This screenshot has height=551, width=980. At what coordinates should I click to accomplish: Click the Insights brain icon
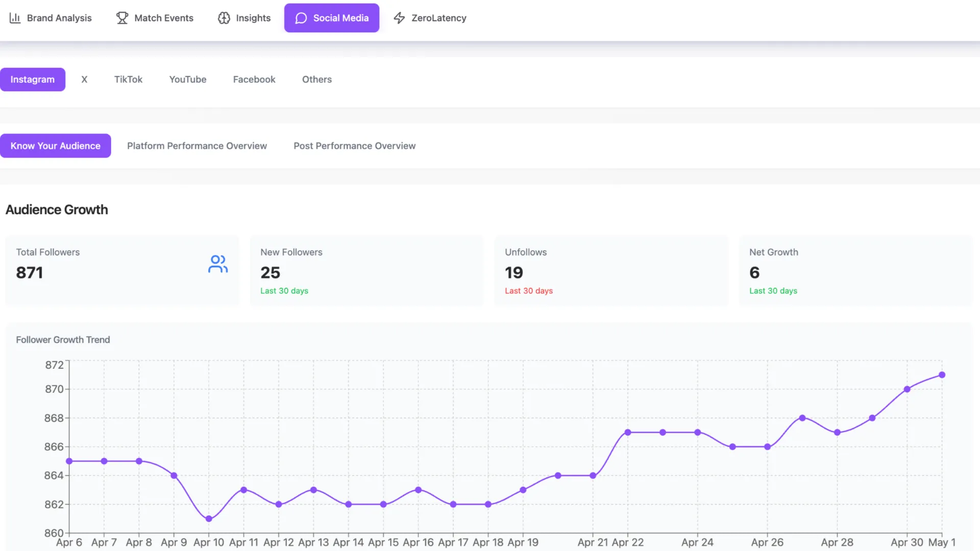[x=224, y=18]
